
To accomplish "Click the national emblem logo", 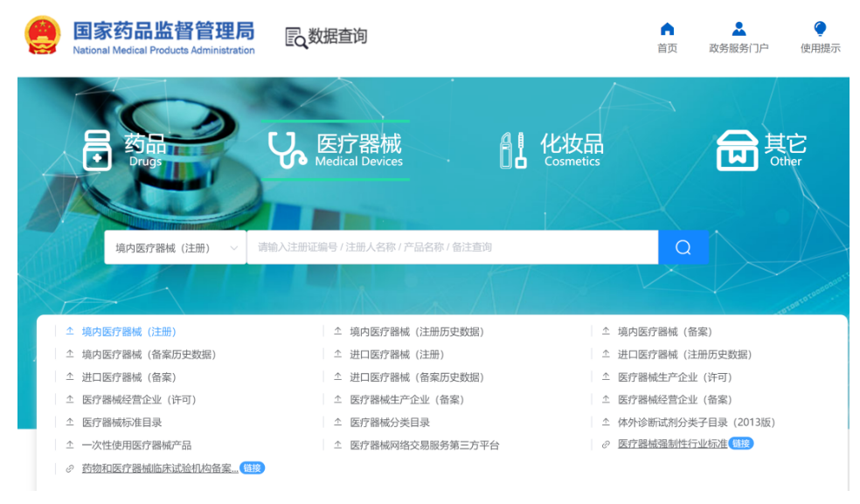I will [x=43, y=36].
